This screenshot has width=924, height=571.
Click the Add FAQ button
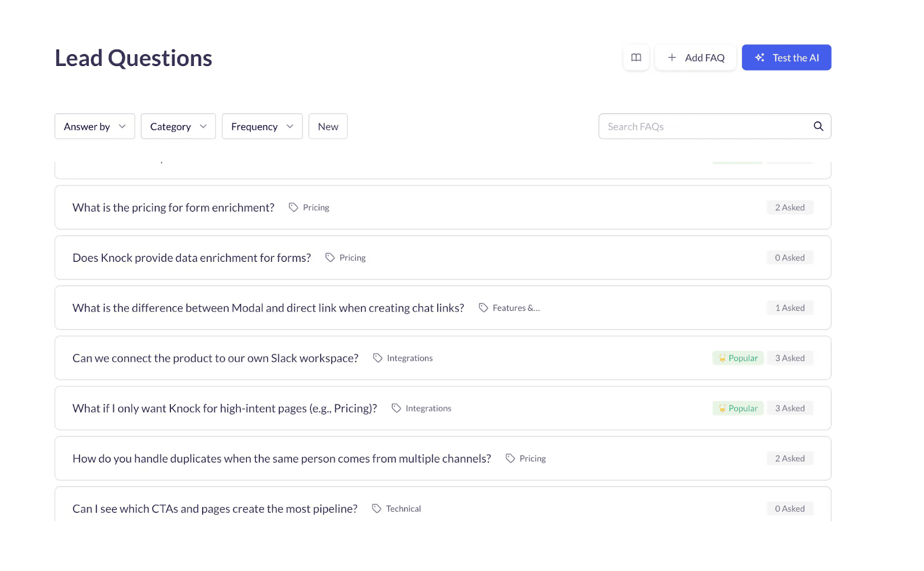tap(695, 57)
